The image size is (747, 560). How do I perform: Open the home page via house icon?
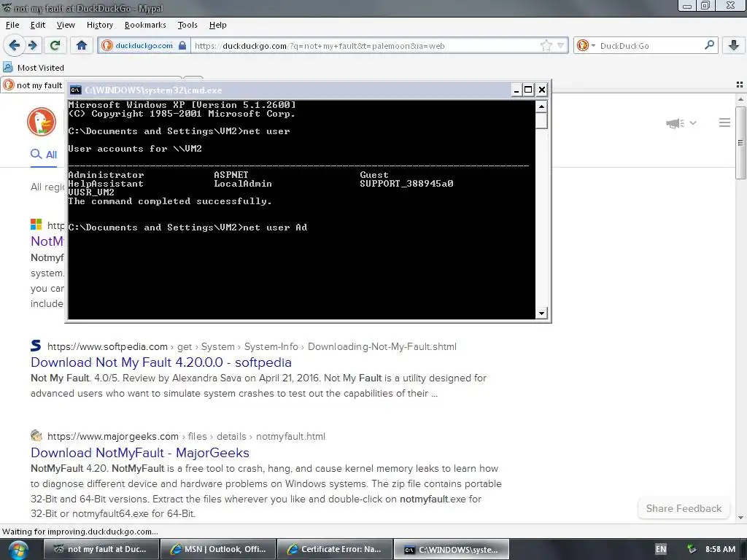coord(82,45)
